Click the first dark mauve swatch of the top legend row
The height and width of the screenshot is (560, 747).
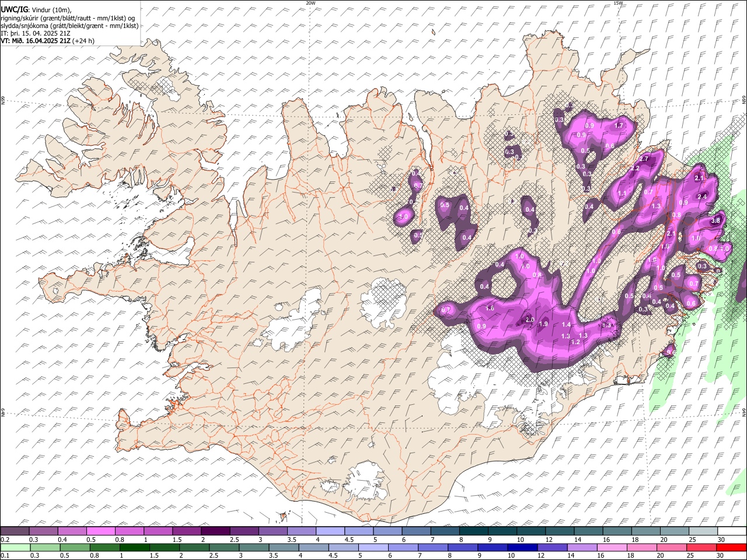point(15,531)
